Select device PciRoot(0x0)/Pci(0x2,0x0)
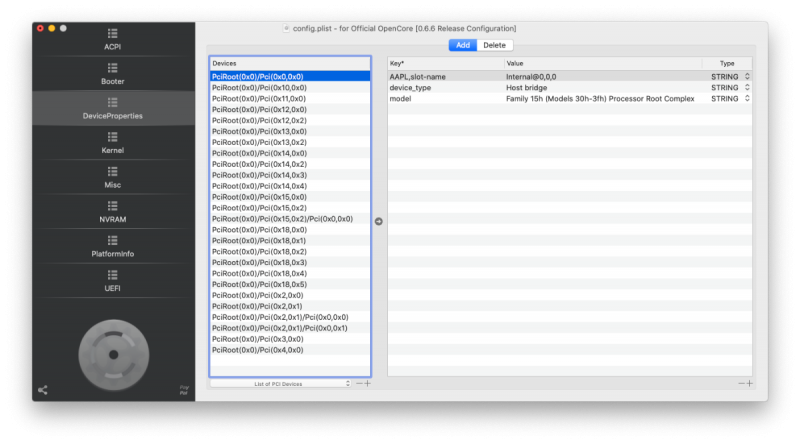 (x=290, y=295)
